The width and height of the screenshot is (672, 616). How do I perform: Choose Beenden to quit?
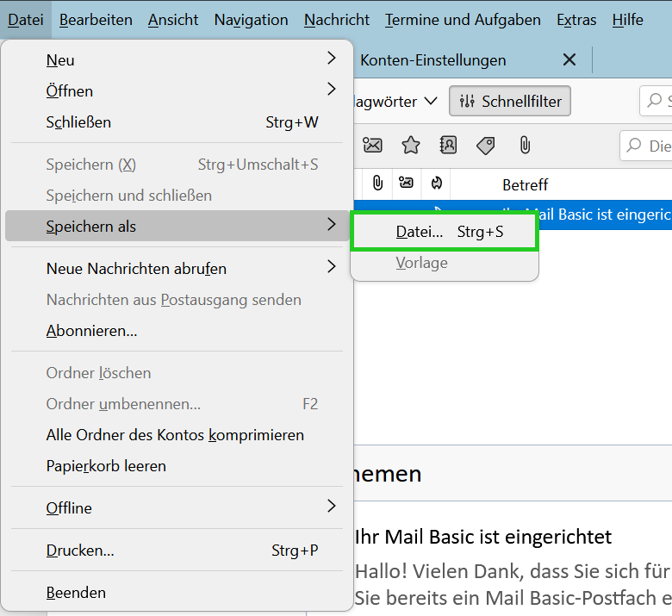point(177,593)
